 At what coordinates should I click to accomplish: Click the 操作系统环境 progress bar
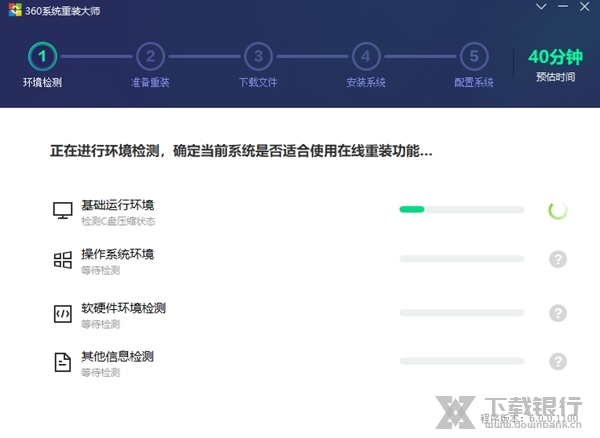point(461,259)
